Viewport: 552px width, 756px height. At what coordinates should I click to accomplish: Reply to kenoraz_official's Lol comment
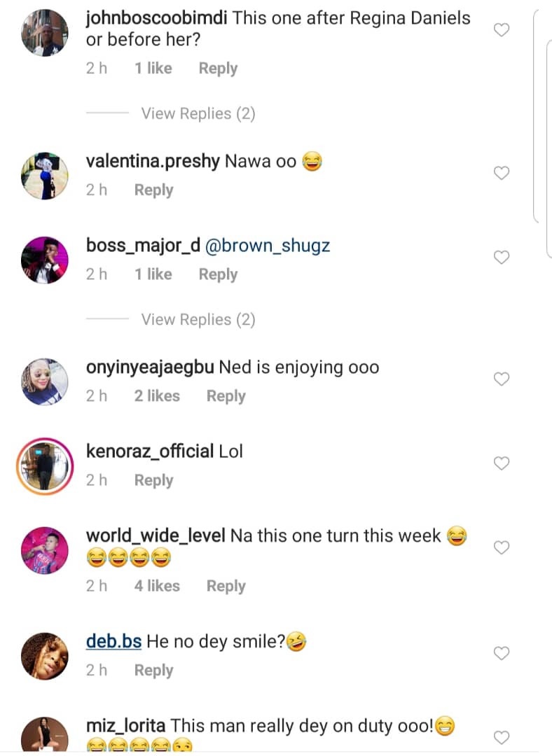tap(153, 481)
